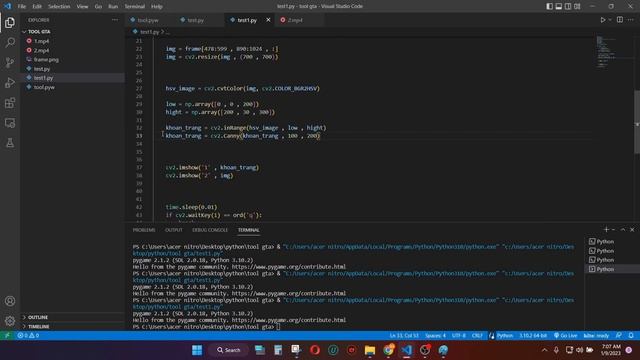Click the Windows Start button
640x360 pixels.
(x=197, y=350)
